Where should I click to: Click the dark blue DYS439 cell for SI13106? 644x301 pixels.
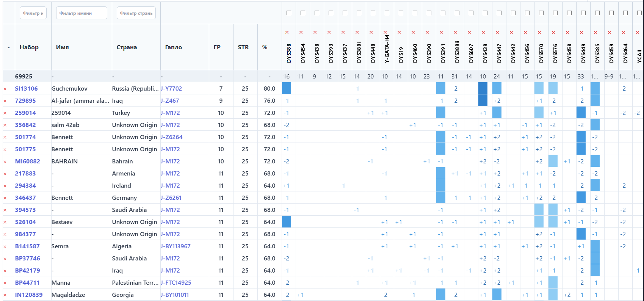point(483,88)
